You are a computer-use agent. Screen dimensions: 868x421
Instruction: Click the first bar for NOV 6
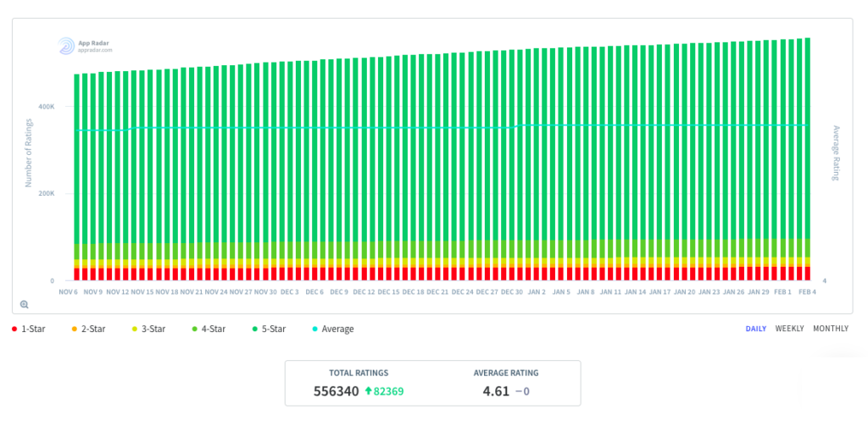[77, 177]
